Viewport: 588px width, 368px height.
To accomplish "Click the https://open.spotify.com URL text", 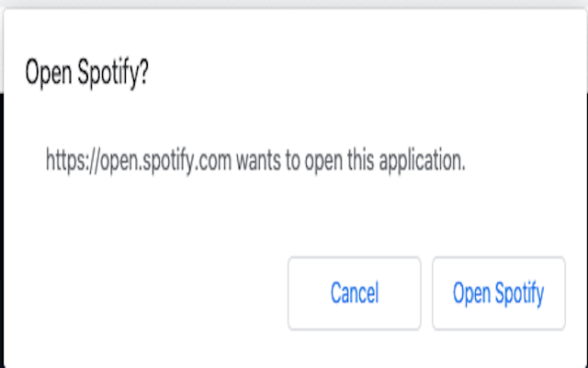I will coord(139,162).
